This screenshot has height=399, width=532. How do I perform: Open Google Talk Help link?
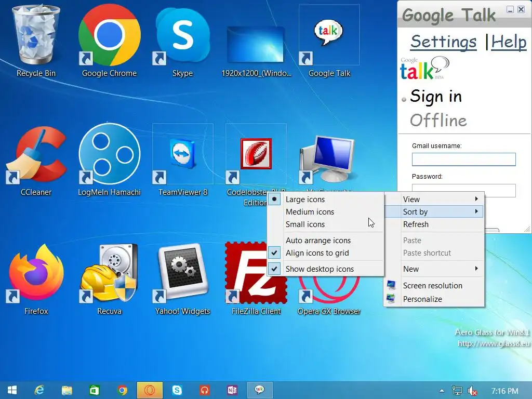pos(509,42)
